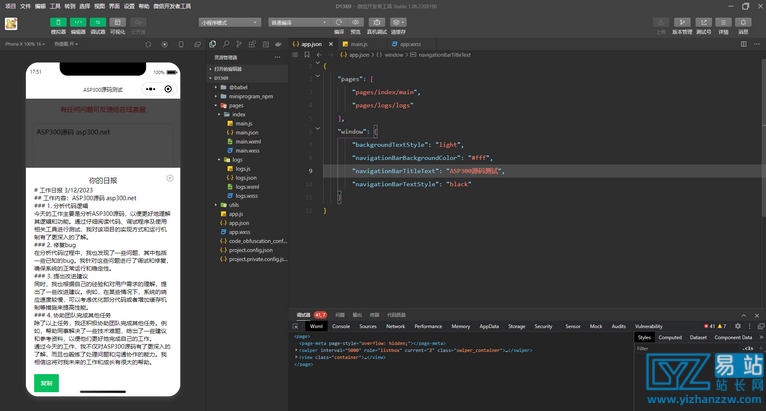Open the Console tab in the debugger
Image resolution: width=766 pixels, height=411 pixels.
click(x=341, y=326)
